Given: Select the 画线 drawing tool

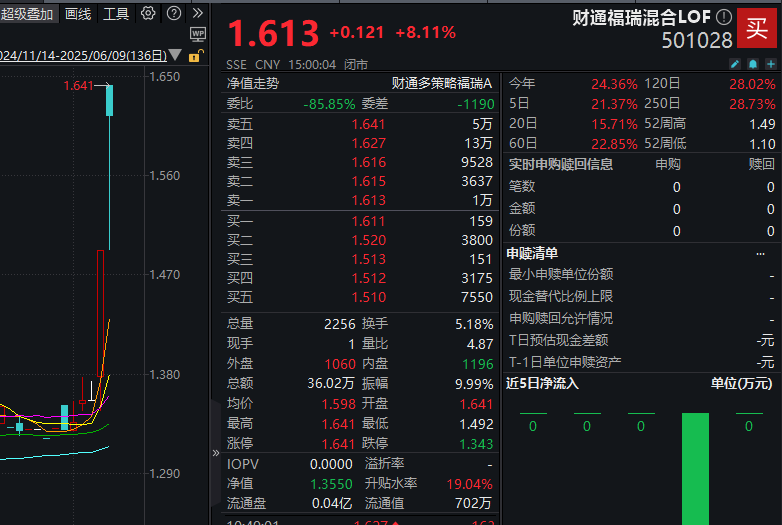Looking at the screenshot, I should coord(78,14).
